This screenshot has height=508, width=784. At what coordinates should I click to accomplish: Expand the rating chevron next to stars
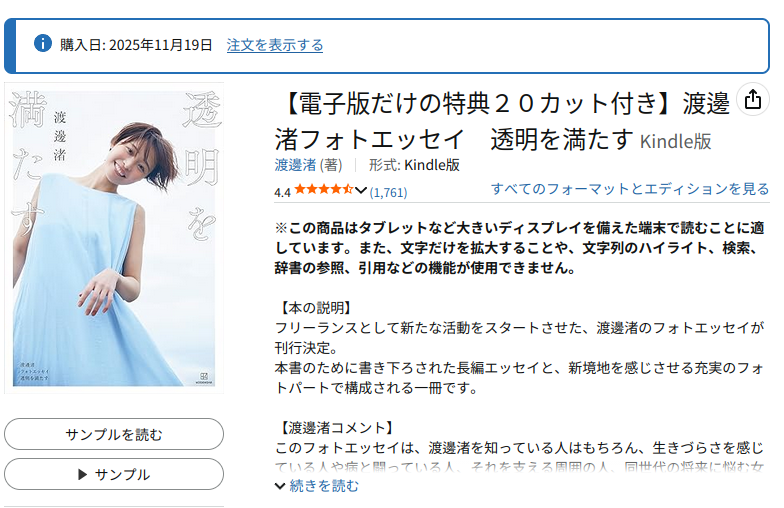point(361,190)
